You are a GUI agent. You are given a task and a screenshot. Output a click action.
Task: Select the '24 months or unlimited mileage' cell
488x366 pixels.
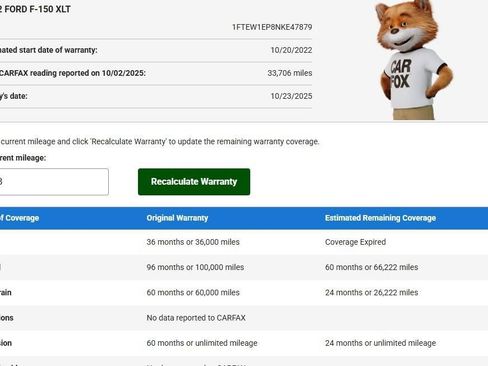(x=380, y=343)
